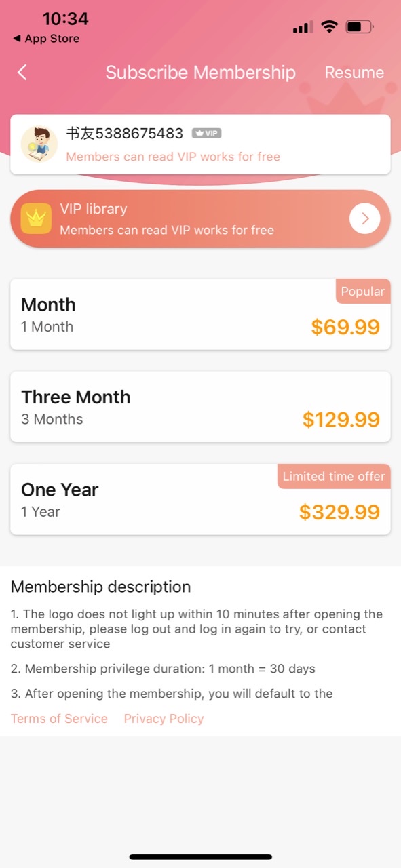The image size is (401, 868).
Task: Open VIP library via round chevron
Action: point(365,218)
